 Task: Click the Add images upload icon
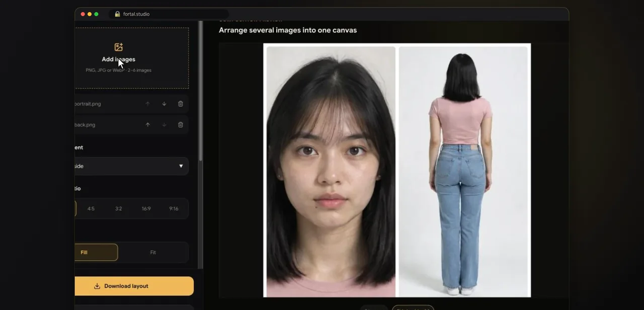point(119,47)
